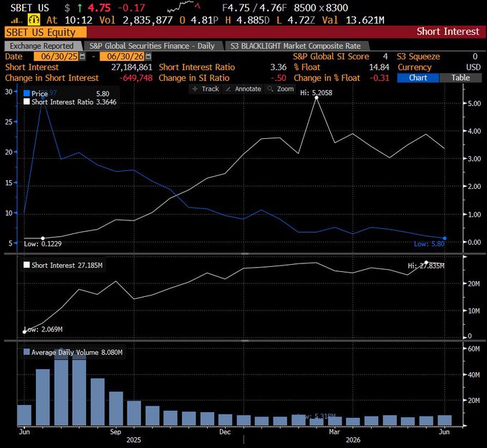Open calendar picker for end date 06/30/26
487x448 pixels.
148,57
